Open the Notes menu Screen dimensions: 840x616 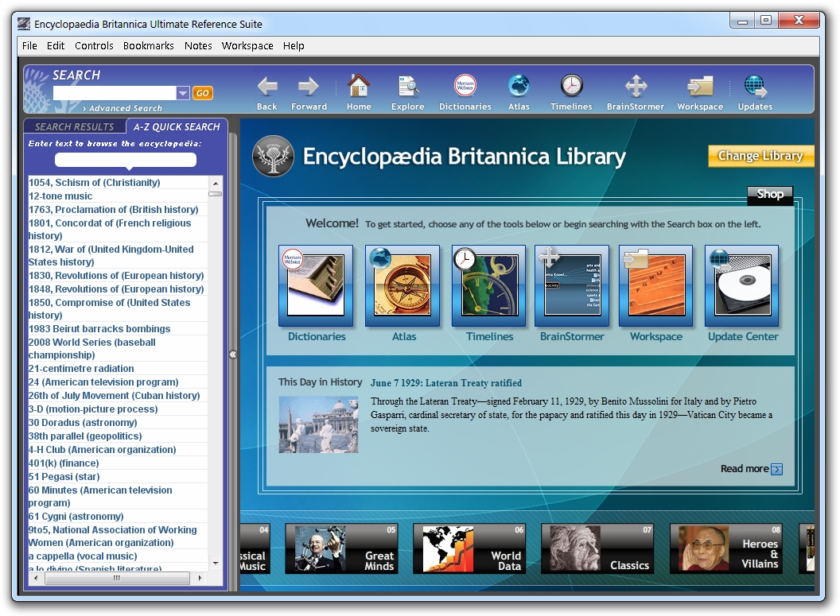pyautogui.click(x=198, y=46)
